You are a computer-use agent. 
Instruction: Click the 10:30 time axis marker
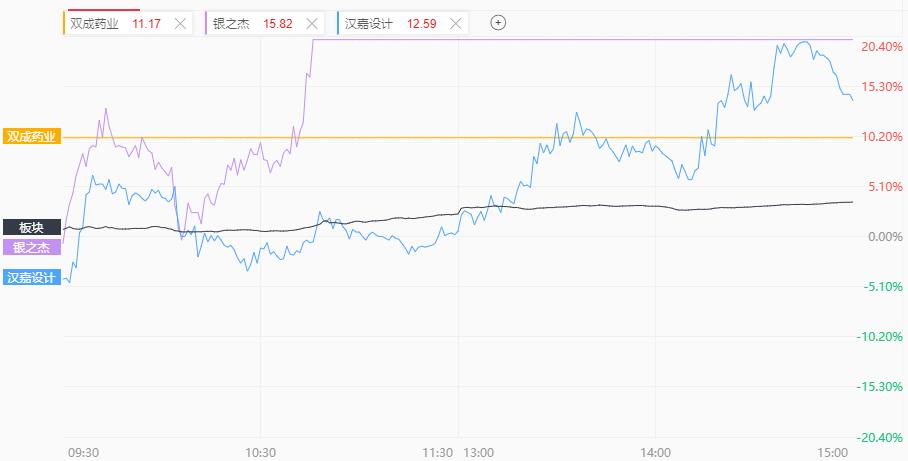click(x=261, y=452)
